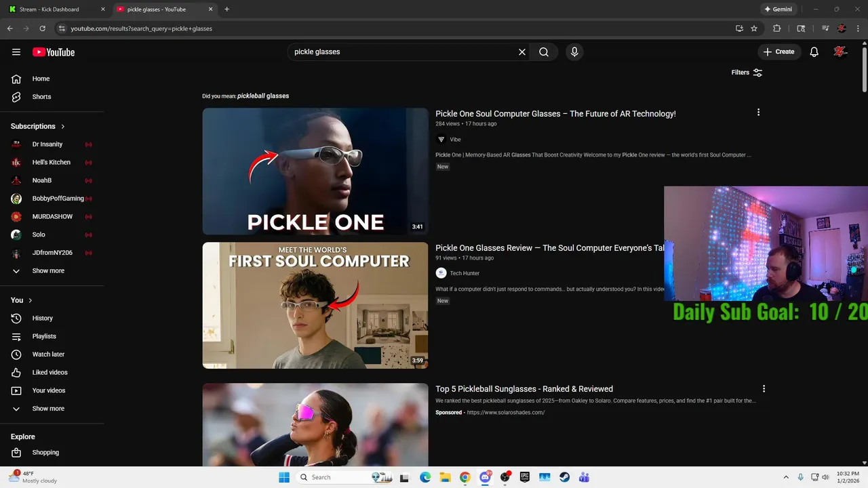Open Discord from taskbar

[485, 477]
